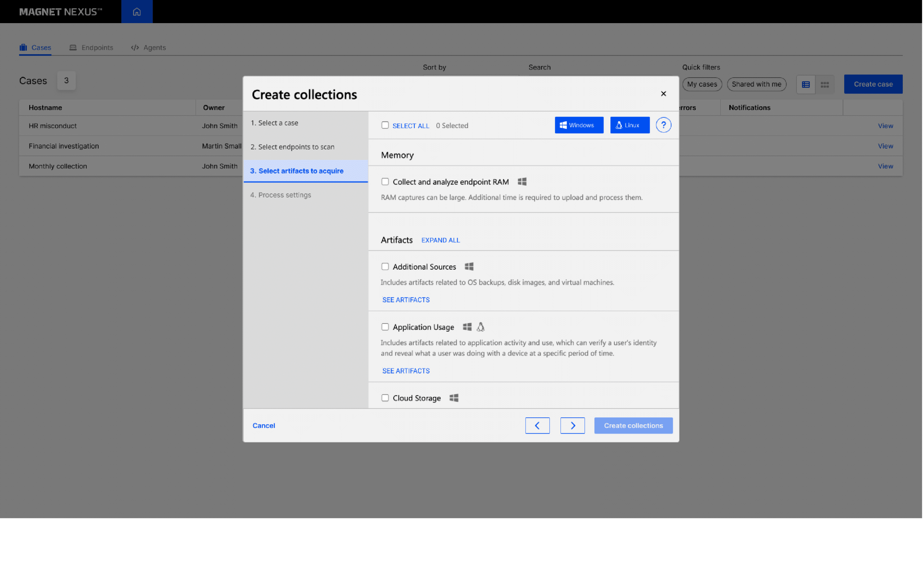The width and height of the screenshot is (924, 565).
Task: Switch to list view icon
Action: click(806, 84)
